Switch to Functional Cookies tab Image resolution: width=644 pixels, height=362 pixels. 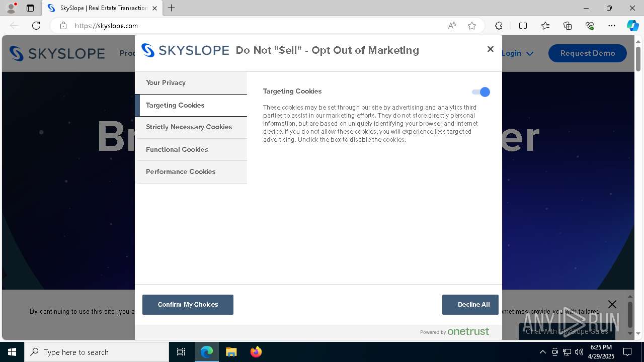click(x=191, y=149)
